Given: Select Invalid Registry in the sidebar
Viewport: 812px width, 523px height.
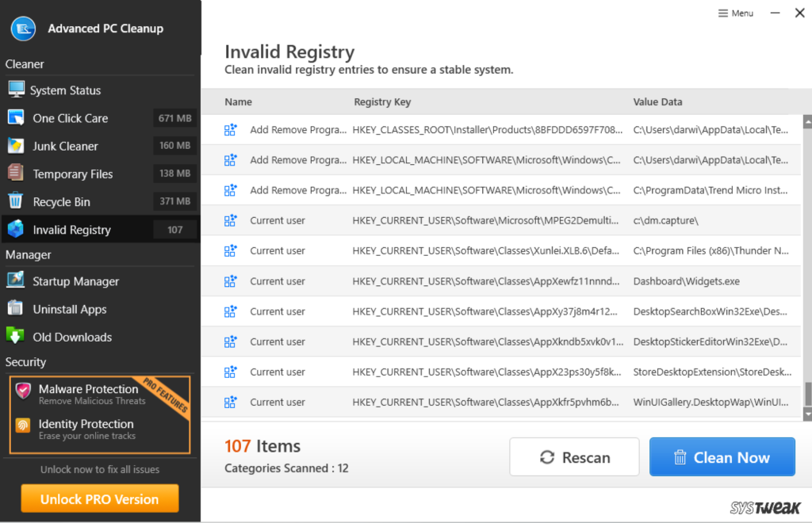Looking at the screenshot, I should [x=71, y=230].
